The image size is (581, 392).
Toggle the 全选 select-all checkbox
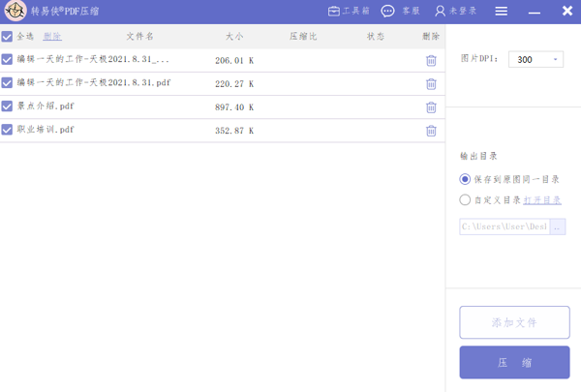point(8,37)
